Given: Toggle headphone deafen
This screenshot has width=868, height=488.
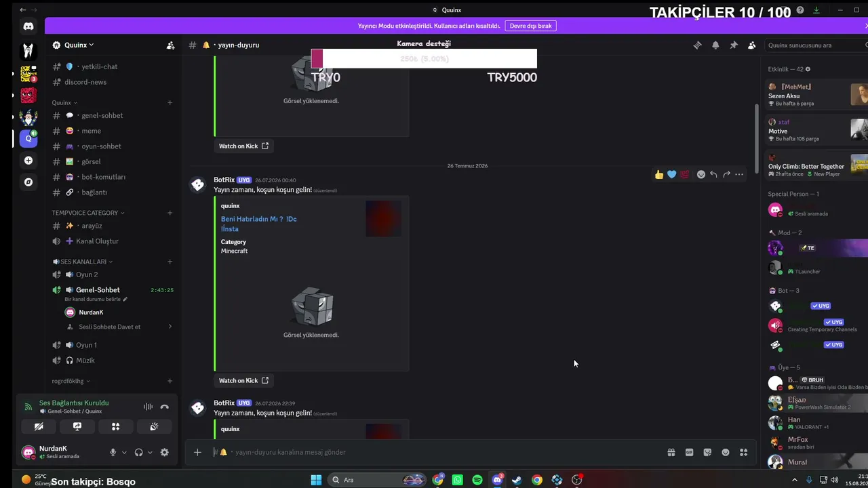Looking at the screenshot, I should tap(139, 452).
